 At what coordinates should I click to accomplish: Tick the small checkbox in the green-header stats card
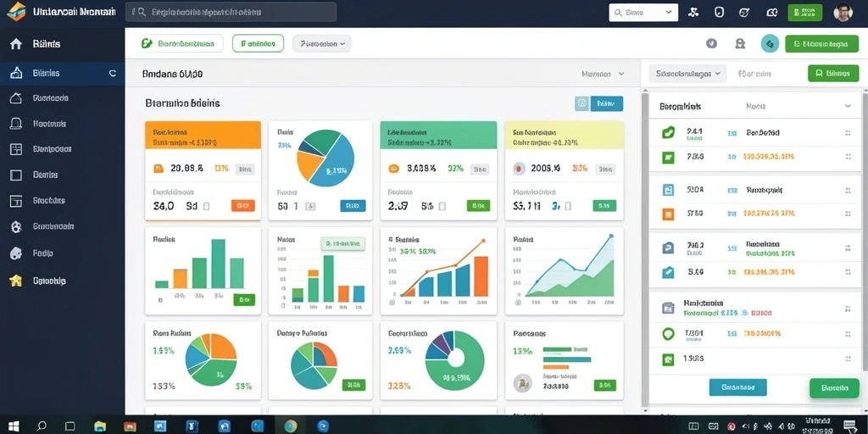[x=442, y=207]
